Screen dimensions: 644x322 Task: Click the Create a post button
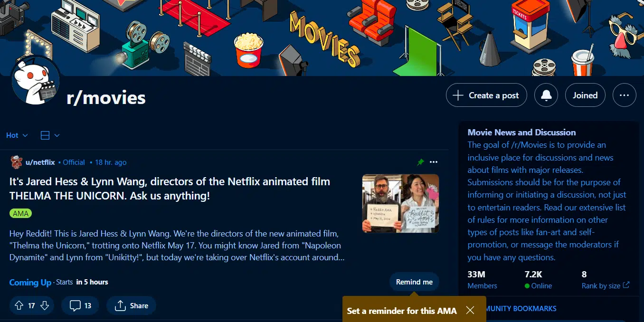486,95
